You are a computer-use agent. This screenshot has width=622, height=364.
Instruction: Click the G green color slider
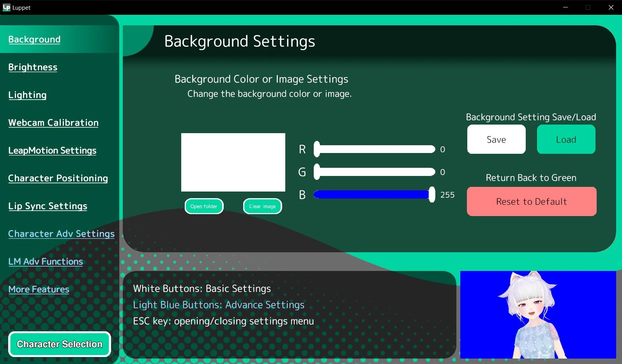click(375, 172)
